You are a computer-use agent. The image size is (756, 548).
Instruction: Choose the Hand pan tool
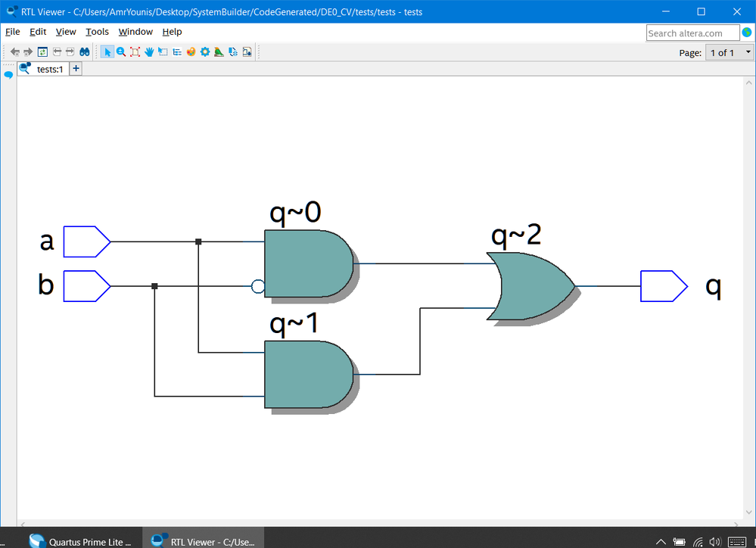click(149, 52)
